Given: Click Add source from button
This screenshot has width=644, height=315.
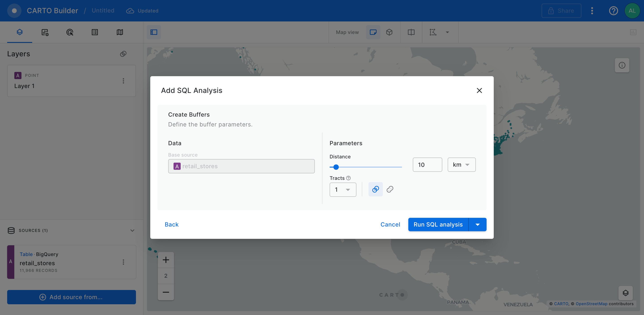Looking at the screenshot, I should (x=72, y=297).
